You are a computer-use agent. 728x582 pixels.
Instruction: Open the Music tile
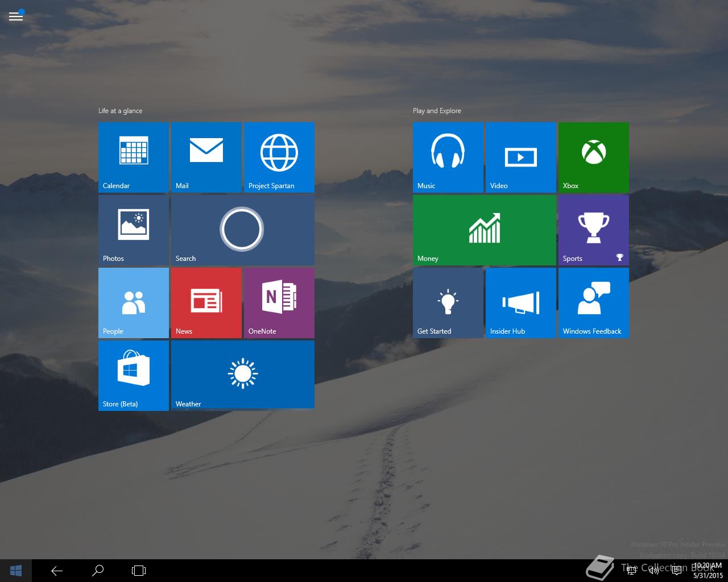point(448,157)
